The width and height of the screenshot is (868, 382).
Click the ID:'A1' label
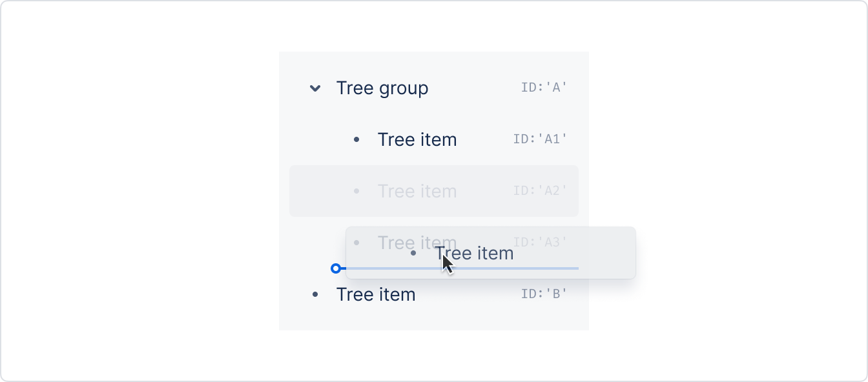[540, 139]
